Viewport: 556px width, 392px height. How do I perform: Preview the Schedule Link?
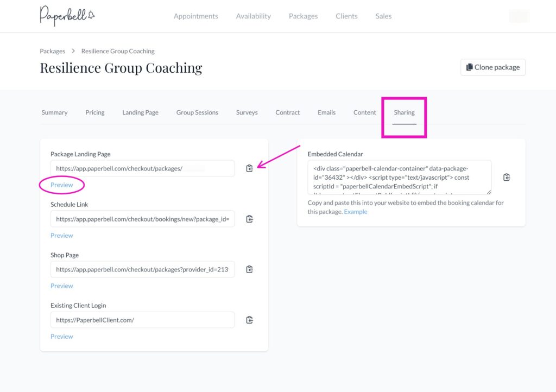click(62, 235)
